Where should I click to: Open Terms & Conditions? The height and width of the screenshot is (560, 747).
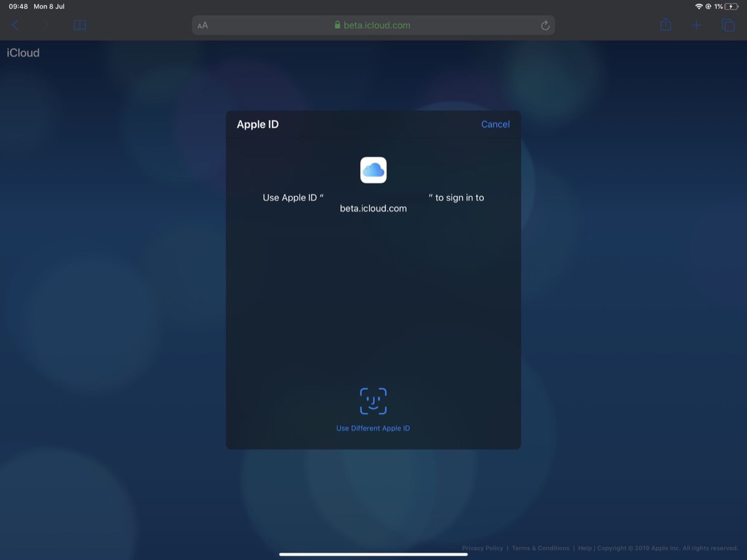coord(541,548)
